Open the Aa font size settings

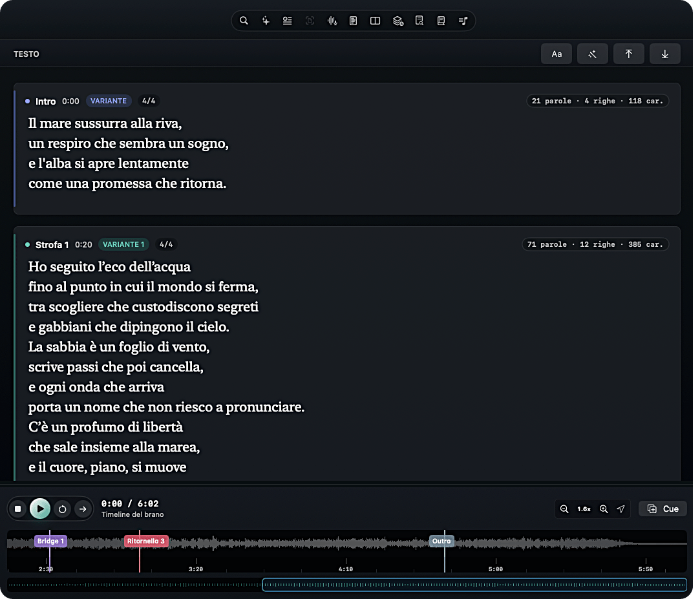557,54
